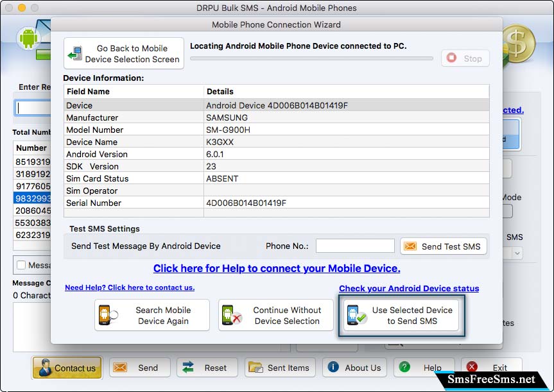Click the envelope icon on the Send button

pos(120,367)
